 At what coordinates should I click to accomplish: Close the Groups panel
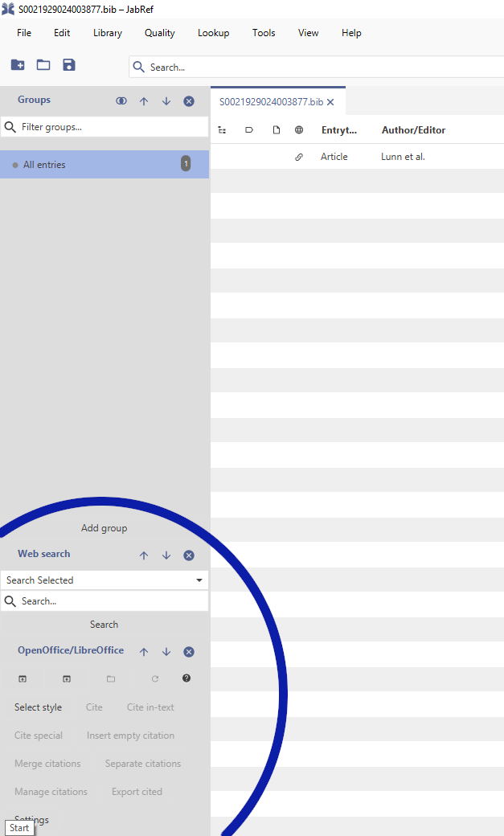pos(189,101)
